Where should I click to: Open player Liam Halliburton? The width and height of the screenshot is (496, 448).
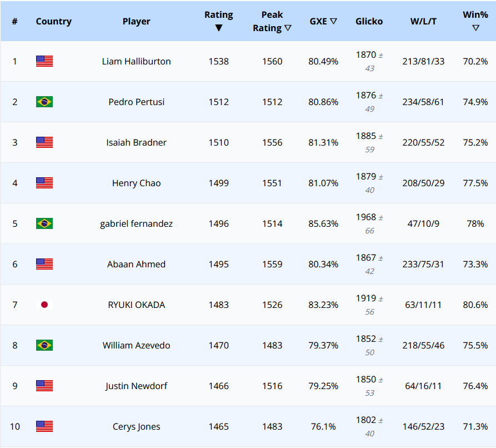[136, 61]
